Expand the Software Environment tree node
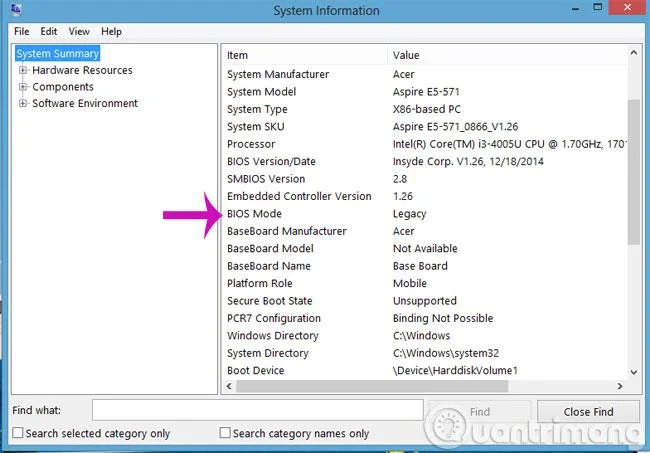Screen dimensions: 650x453 [x=23, y=103]
